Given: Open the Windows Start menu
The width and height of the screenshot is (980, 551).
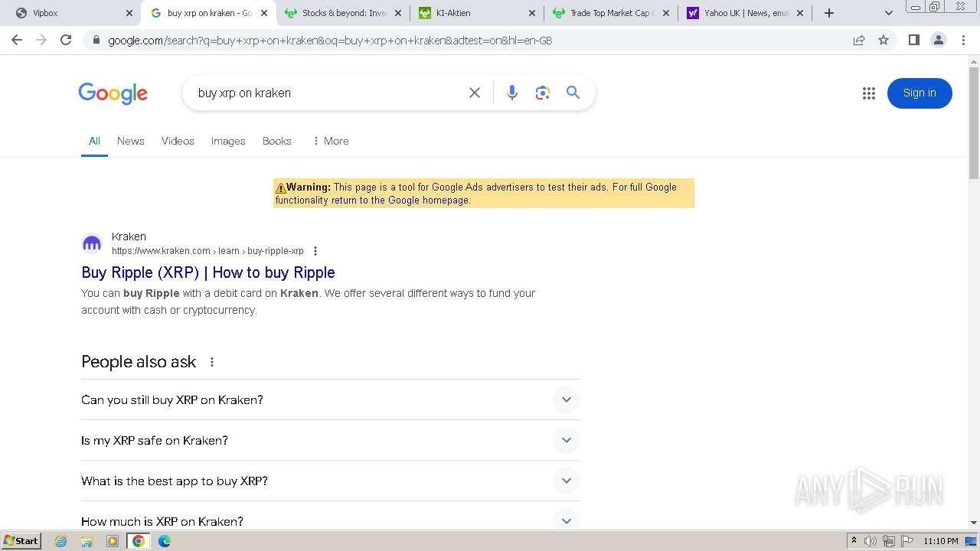Looking at the screenshot, I should pos(21,540).
